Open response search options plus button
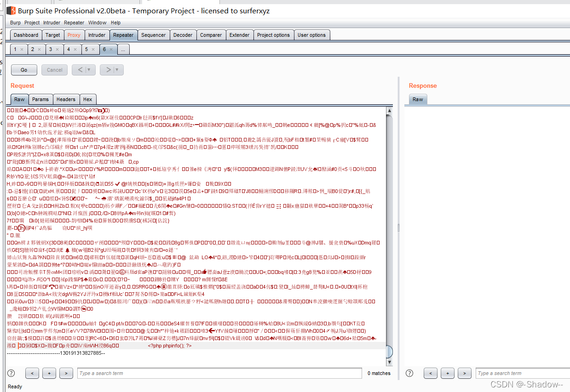 pos(448,373)
